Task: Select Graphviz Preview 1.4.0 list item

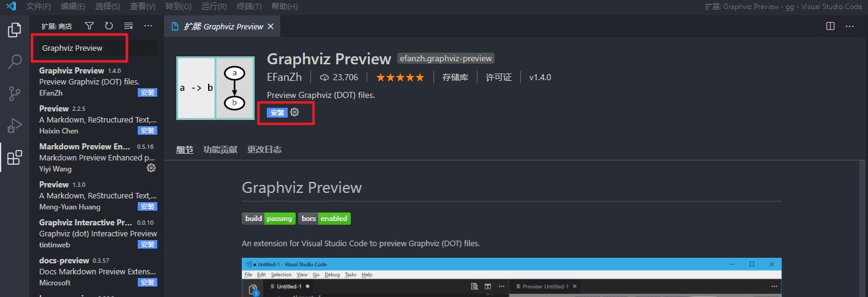Action: tap(97, 81)
